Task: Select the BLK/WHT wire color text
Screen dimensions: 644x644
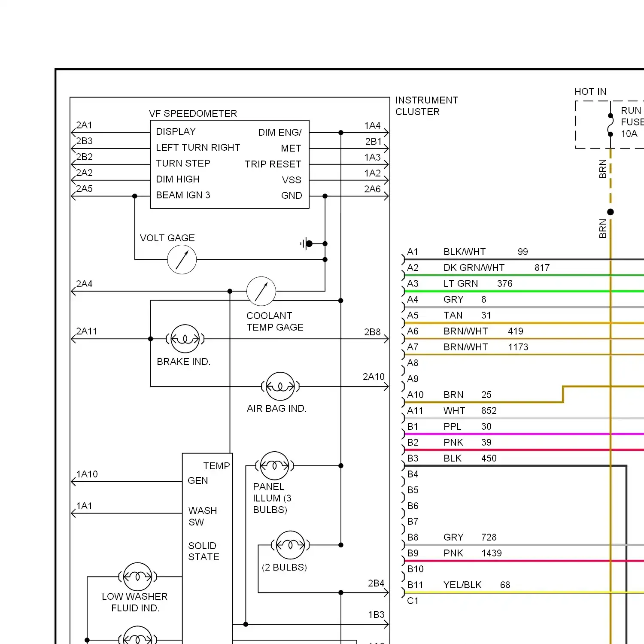Action: coord(465,252)
